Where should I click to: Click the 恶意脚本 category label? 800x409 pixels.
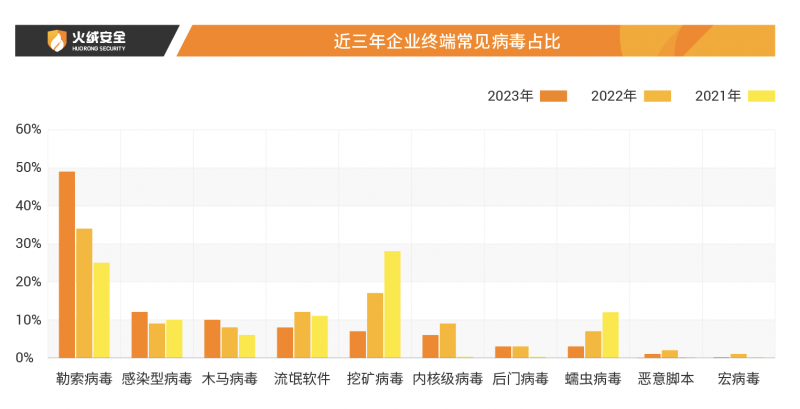[x=665, y=380]
